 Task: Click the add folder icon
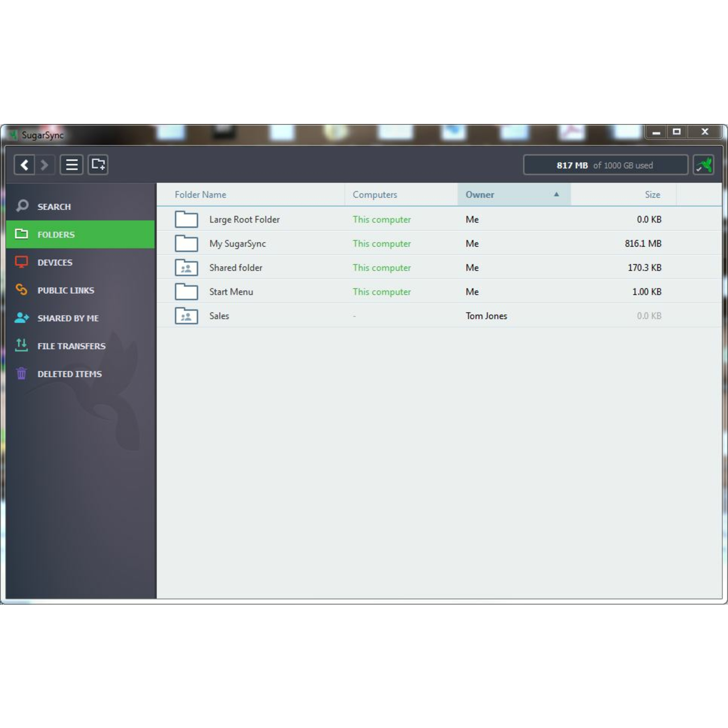tap(98, 165)
